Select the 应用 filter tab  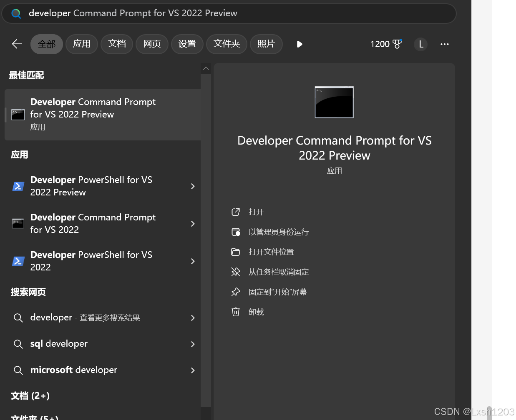coord(82,44)
